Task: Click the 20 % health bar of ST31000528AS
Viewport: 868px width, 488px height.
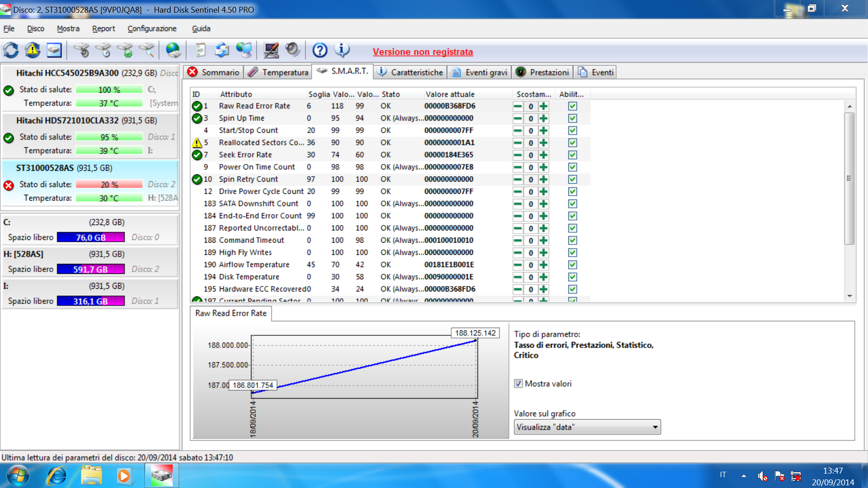Action: pos(109,184)
